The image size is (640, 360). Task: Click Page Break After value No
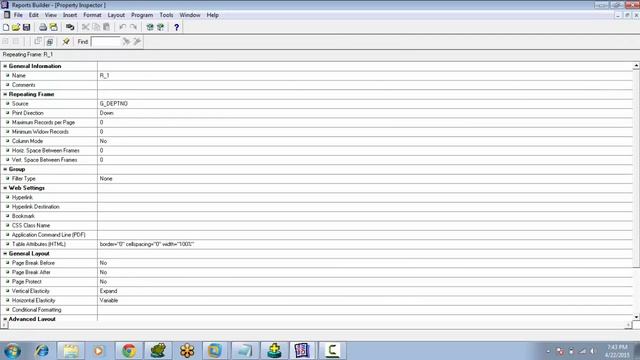[103, 273]
